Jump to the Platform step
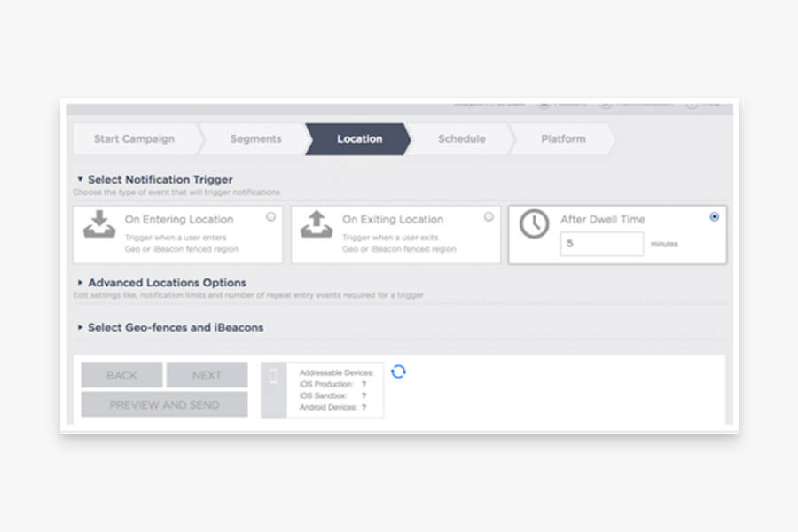Viewport: 798px width, 532px height. click(563, 139)
